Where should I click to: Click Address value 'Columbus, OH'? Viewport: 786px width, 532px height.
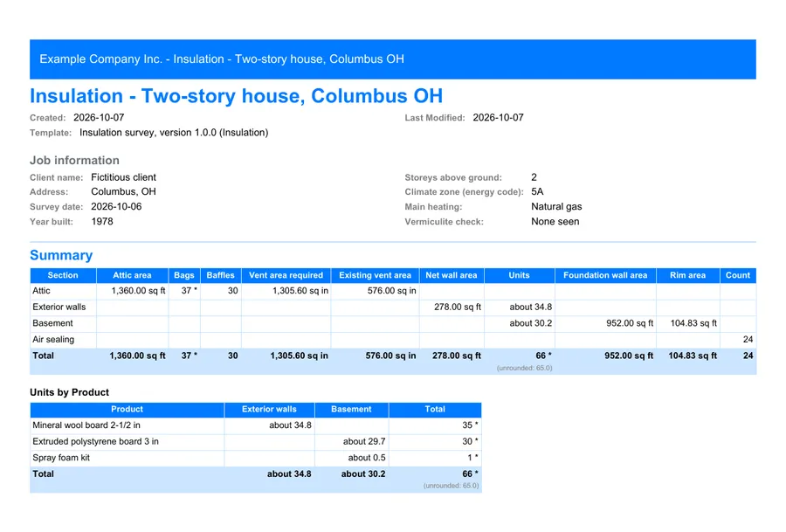[x=123, y=192]
